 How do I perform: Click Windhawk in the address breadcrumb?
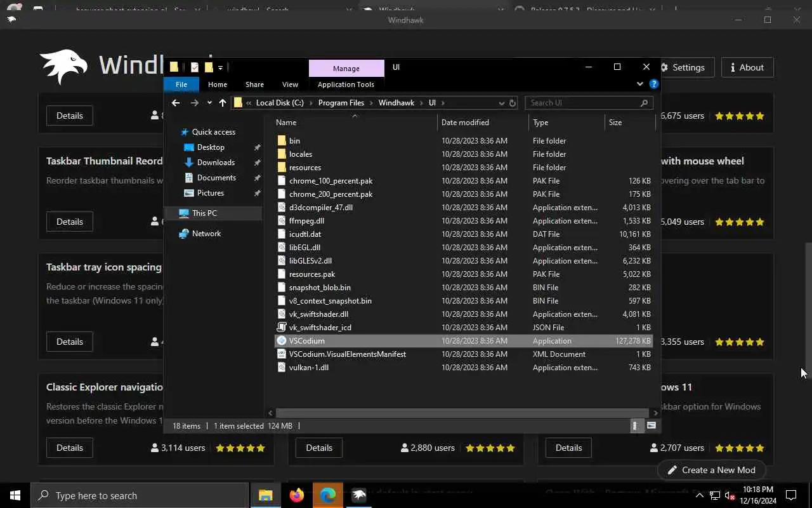(396, 103)
